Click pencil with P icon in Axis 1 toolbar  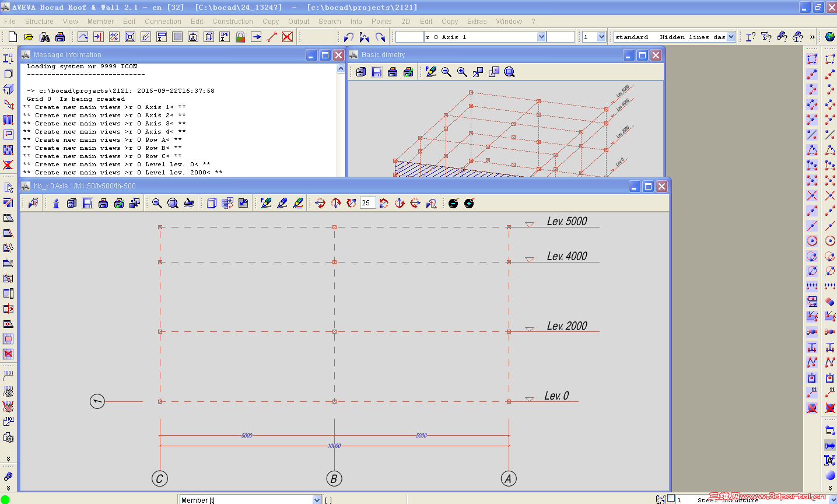pos(266,203)
